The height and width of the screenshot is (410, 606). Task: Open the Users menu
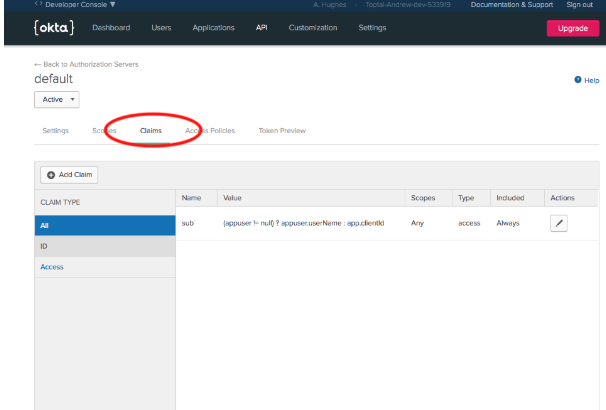[x=161, y=27]
